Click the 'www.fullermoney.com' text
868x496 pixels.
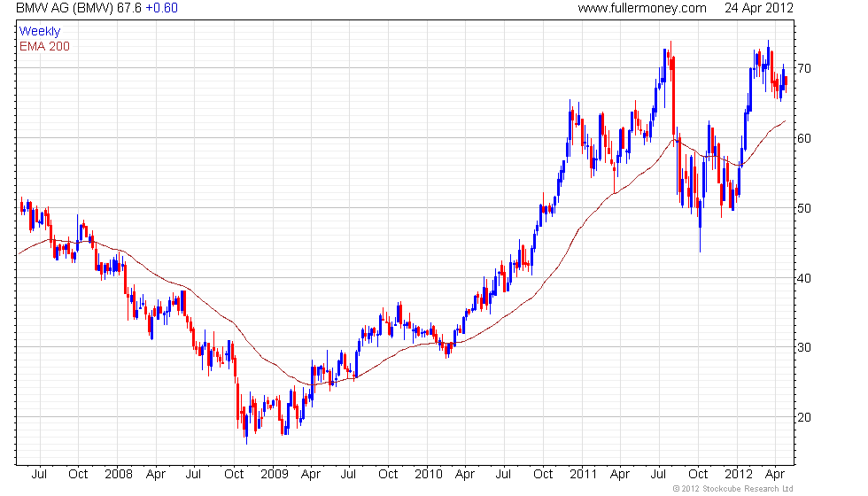pos(642,8)
